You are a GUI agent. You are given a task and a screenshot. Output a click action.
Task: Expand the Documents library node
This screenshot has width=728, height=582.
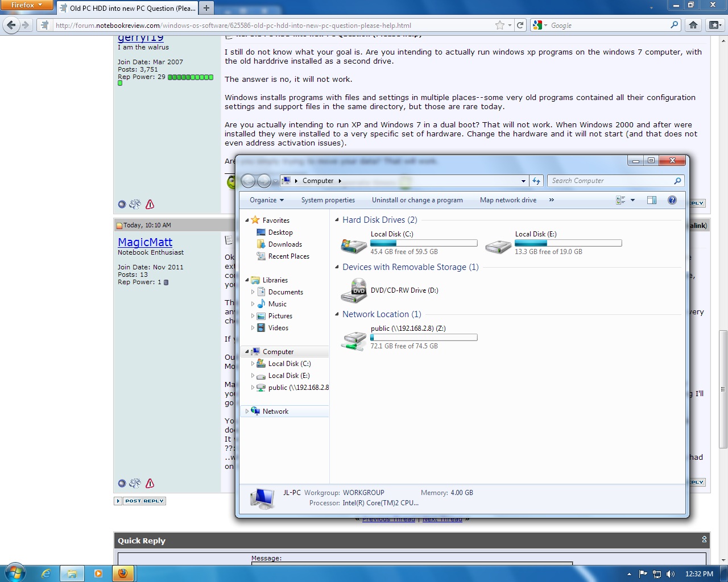253,292
